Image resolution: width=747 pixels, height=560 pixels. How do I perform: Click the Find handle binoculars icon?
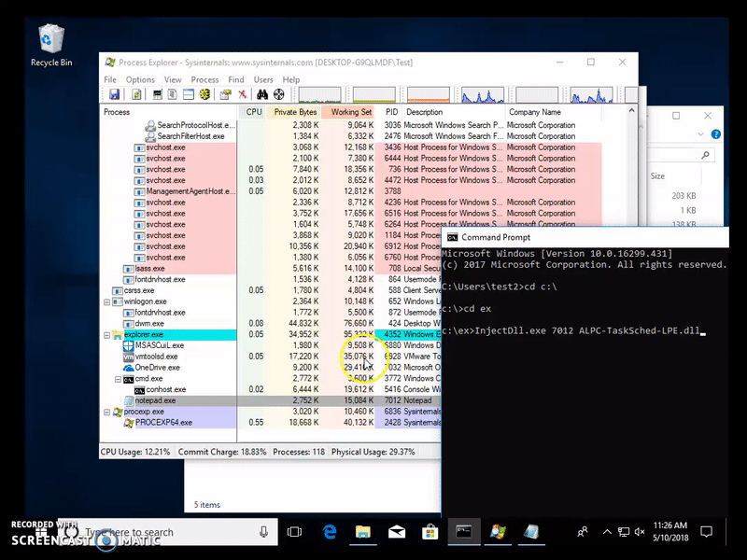(x=262, y=94)
